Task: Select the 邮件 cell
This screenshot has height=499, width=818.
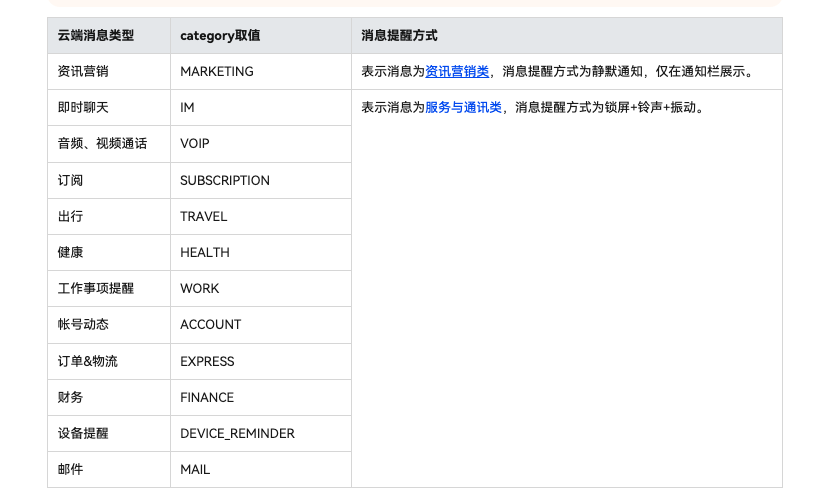Action: coord(109,469)
